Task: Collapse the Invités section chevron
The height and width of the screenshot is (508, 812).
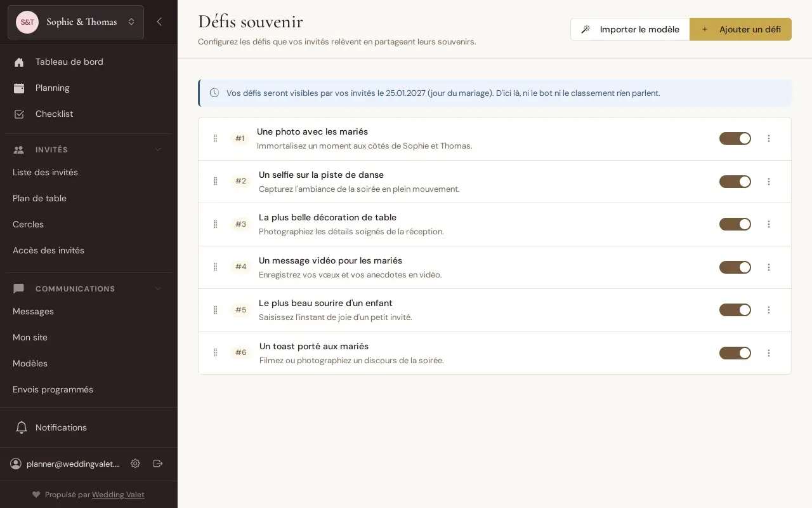Action: coord(158,150)
